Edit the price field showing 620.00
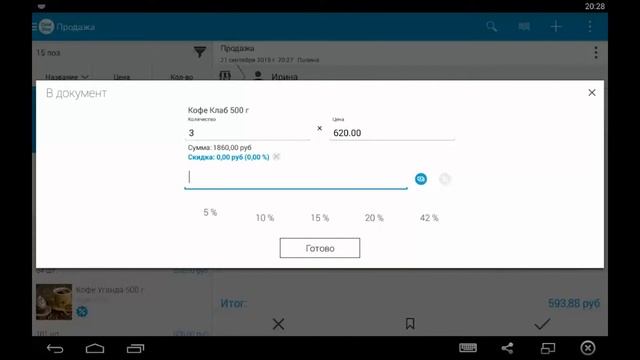This screenshot has height=360, width=640. click(x=392, y=133)
